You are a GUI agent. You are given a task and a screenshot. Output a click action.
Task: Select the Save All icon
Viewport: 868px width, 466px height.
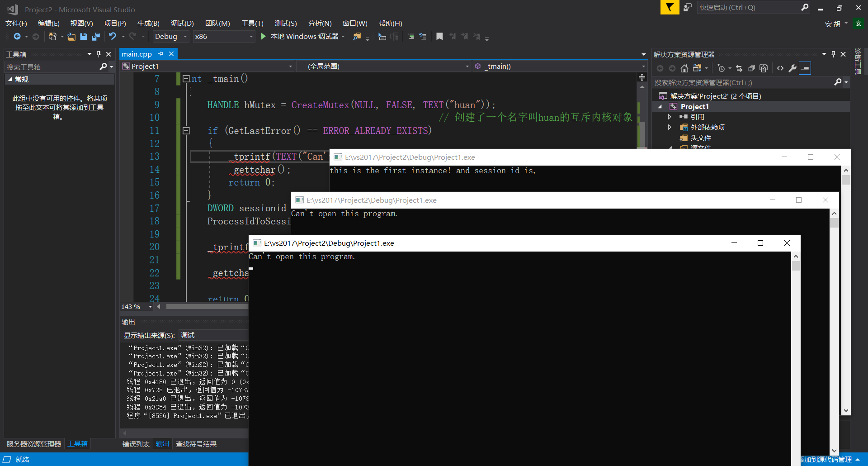point(95,37)
